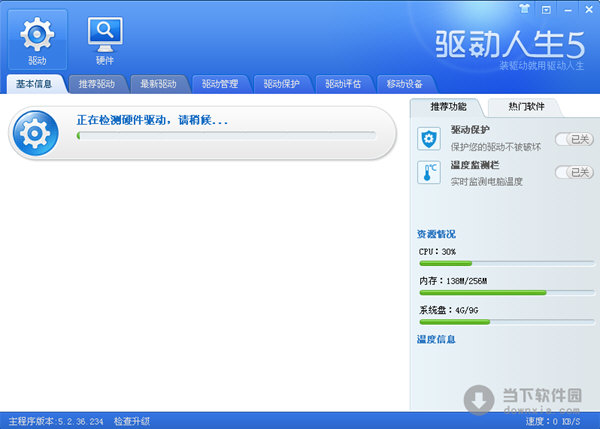Open the 硬件 monitor icon section
Viewport: 600px width, 429px height.
coord(105,40)
